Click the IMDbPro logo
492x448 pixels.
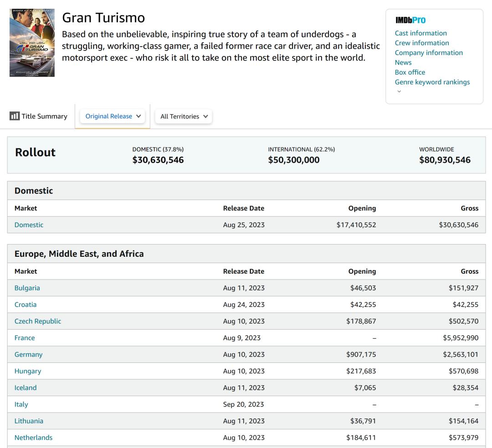(410, 20)
